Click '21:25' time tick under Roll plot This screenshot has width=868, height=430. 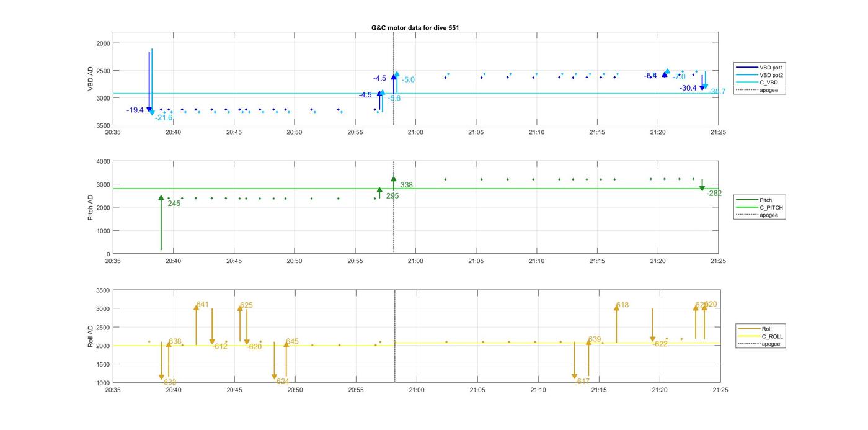(x=720, y=390)
